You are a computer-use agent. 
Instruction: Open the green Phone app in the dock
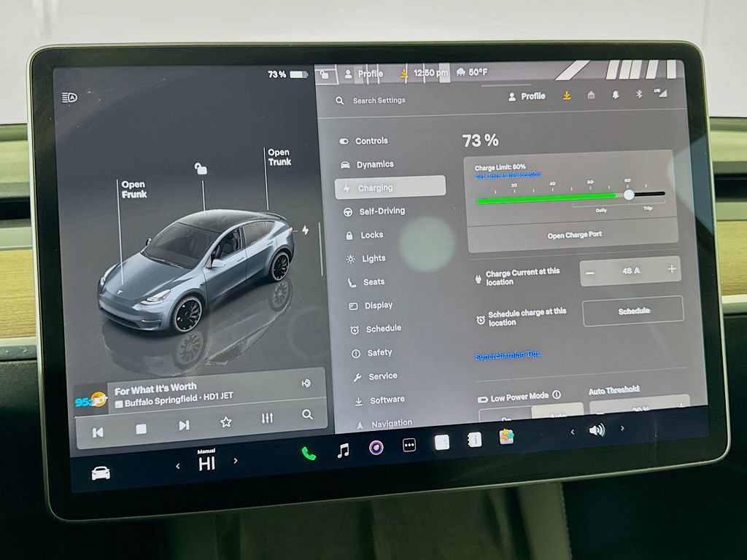point(309,454)
